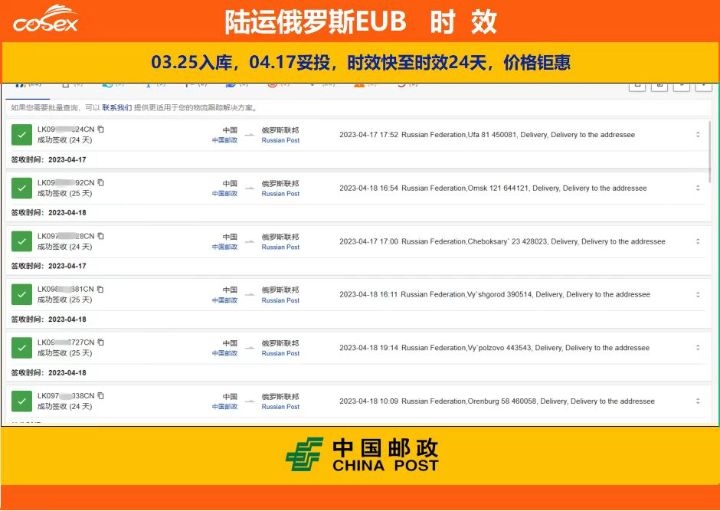Copy the tracking number ending 92CN
720x511 pixels.
coord(101,183)
